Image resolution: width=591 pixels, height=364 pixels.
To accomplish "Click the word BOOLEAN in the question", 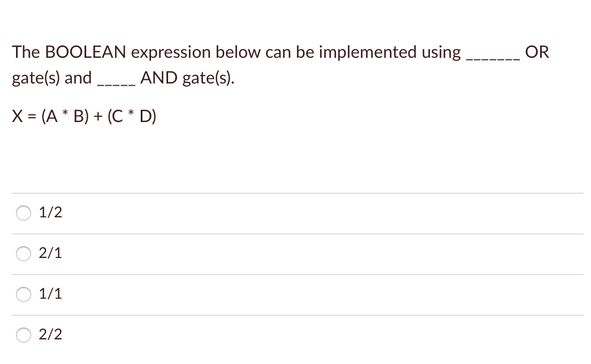I will click(85, 52).
